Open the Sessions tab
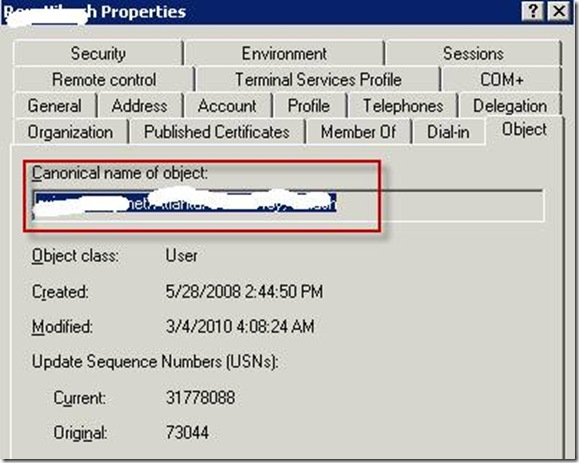579x463 pixels. tap(473, 54)
